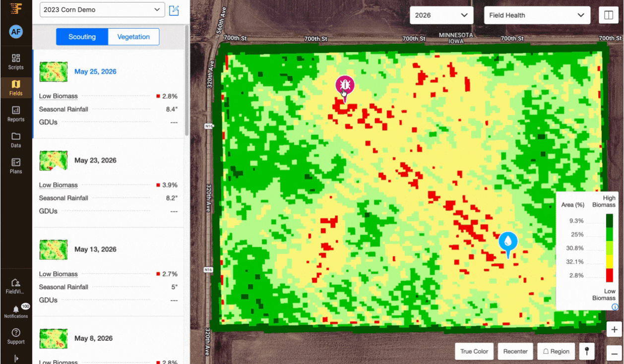The width and height of the screenshot is (624, 364).
Task: Click the pest scouting pin on the map
Action: click(x=345, y=86)
